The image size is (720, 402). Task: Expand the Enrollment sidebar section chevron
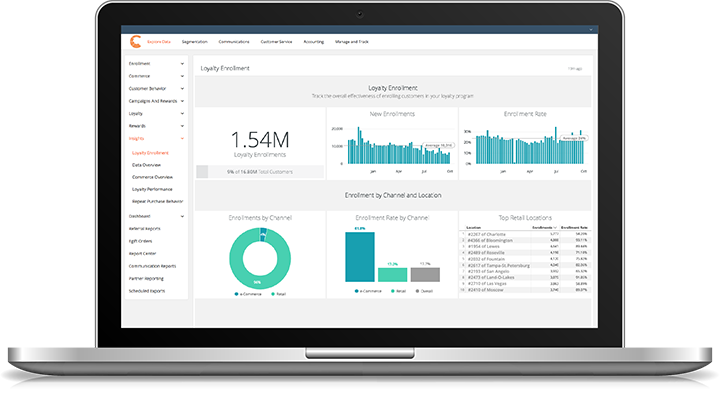pos(182,64)
